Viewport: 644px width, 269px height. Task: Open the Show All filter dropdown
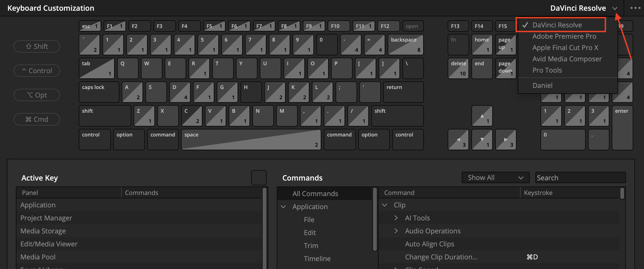(495, 177)
